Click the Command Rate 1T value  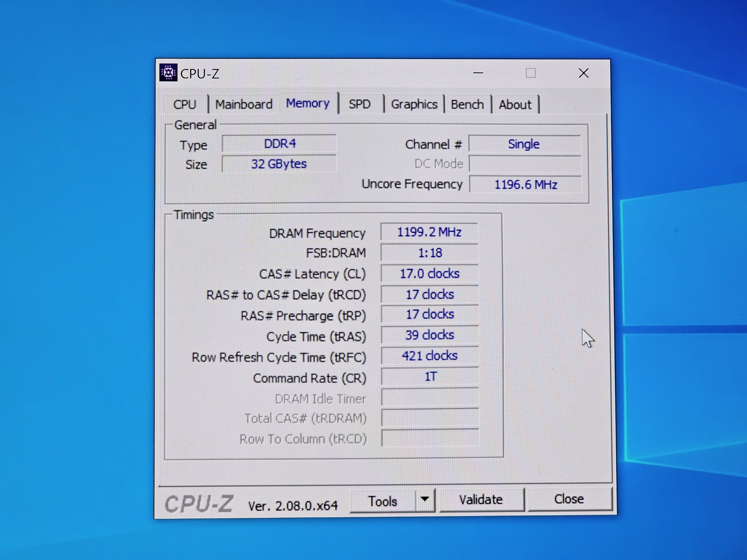pyautogui.click(x=430, y=376)
